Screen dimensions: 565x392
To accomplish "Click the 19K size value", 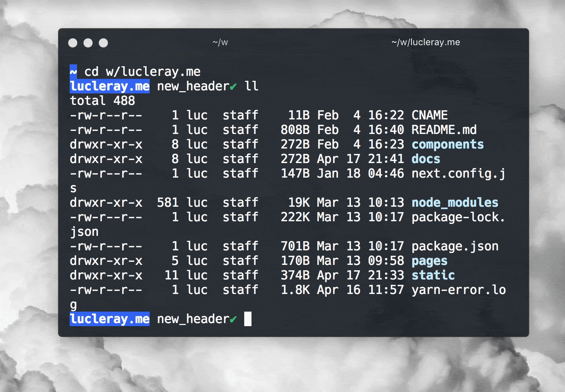I will pos(299,203).
